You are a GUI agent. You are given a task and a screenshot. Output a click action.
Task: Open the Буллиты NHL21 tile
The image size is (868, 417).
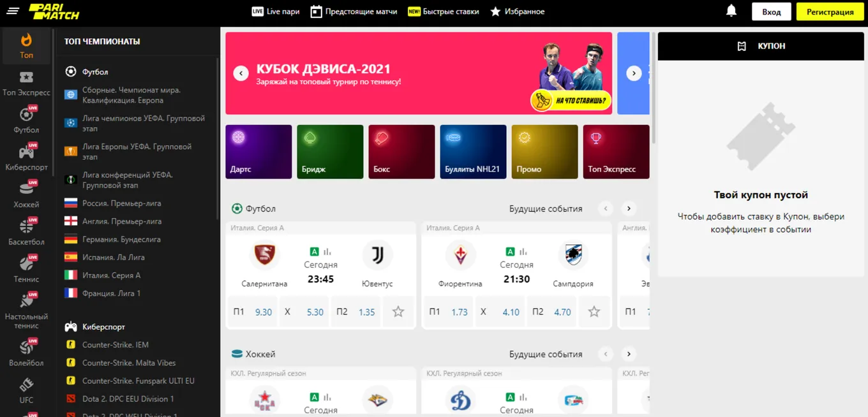pyautogui.click(x=473, y=152)
